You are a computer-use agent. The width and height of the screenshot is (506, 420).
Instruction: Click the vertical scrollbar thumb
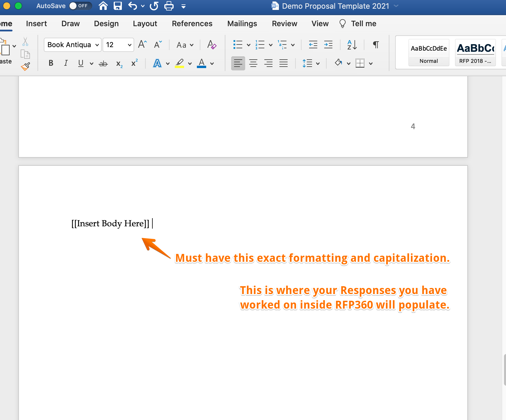point(505,370)
